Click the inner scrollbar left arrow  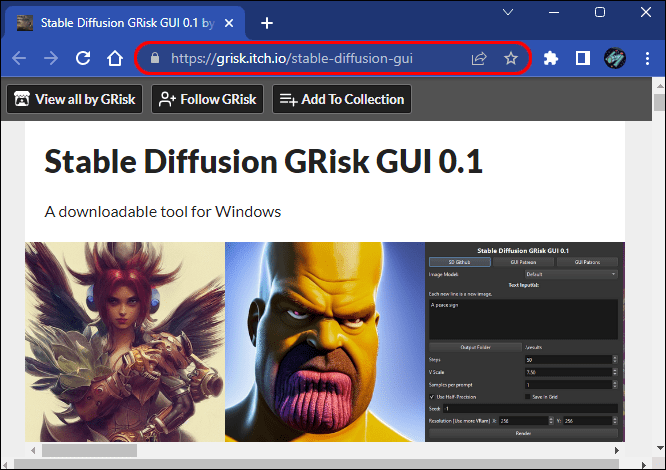(x=33, y=450)
